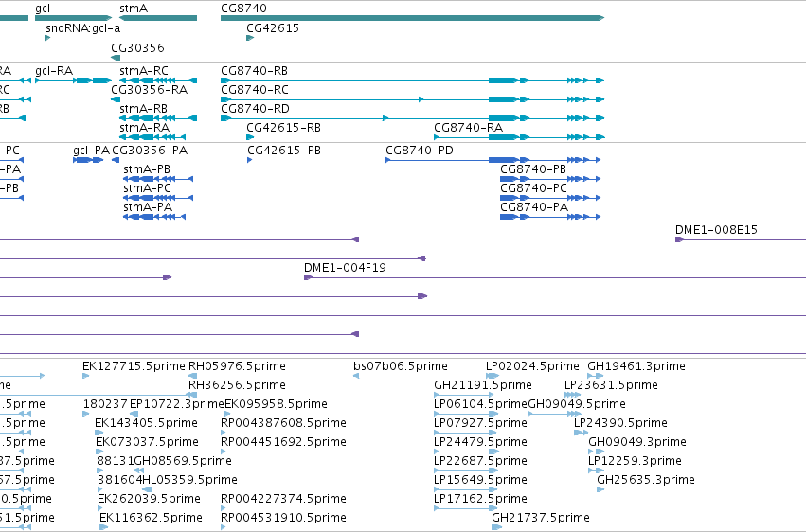Click the LP02024.5prime EST label
The width and height of the screenshot is (806, 532).
pos(532,366)
